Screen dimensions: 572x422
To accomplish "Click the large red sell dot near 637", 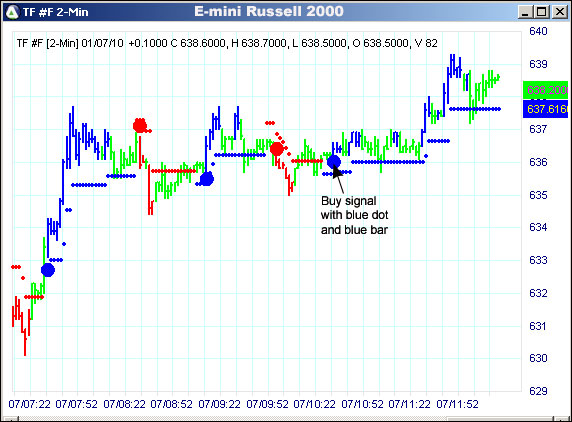I will pos(140,126).
